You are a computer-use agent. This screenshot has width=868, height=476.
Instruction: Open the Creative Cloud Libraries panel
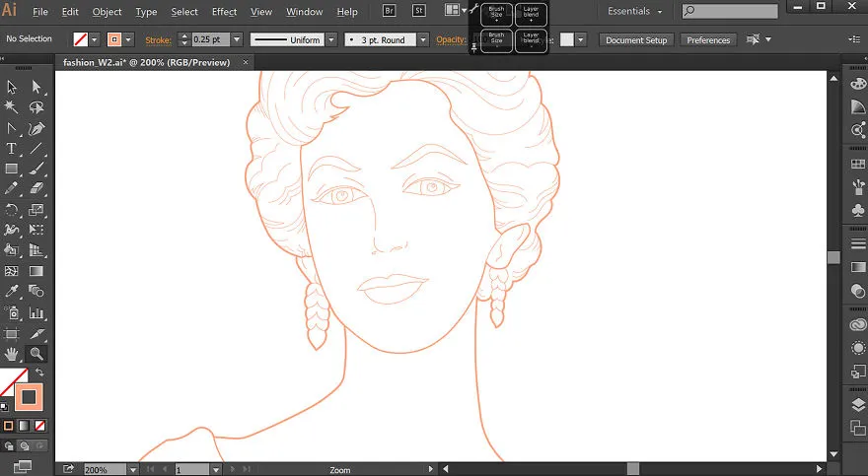(857, 324)
